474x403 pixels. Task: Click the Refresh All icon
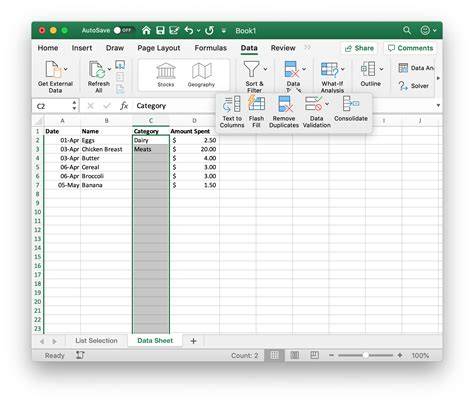[99, 77]
